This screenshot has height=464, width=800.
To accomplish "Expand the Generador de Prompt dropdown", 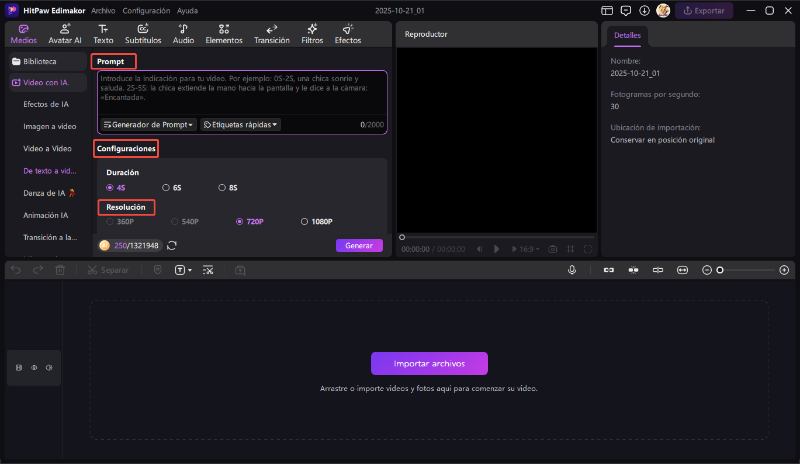I will [148, 125].
